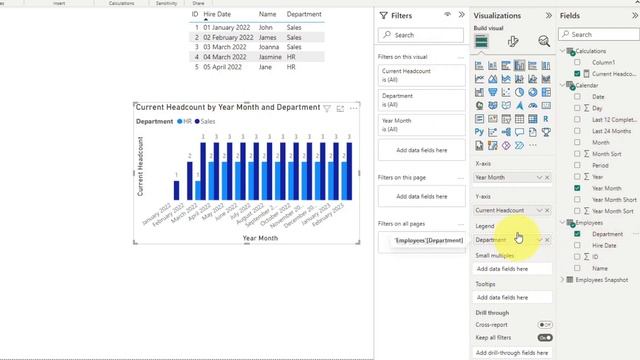The height and width of the screenshot is (360, 640).
Task: Choose the clustered column chart visual
Action: tap(519, 65)
